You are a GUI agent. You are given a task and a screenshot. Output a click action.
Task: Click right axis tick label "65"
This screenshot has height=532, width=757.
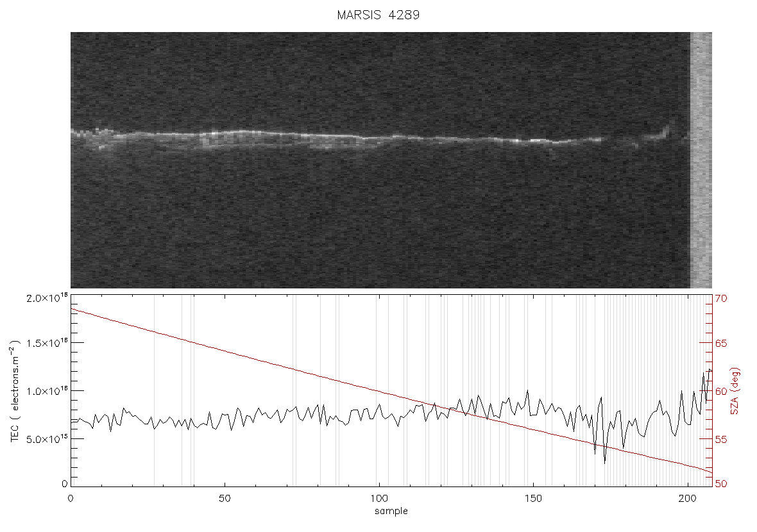721,344
